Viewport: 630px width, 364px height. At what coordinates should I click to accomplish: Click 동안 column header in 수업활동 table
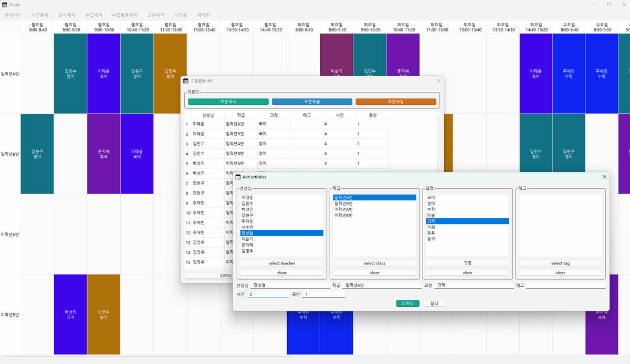click(x=373, y=115)
